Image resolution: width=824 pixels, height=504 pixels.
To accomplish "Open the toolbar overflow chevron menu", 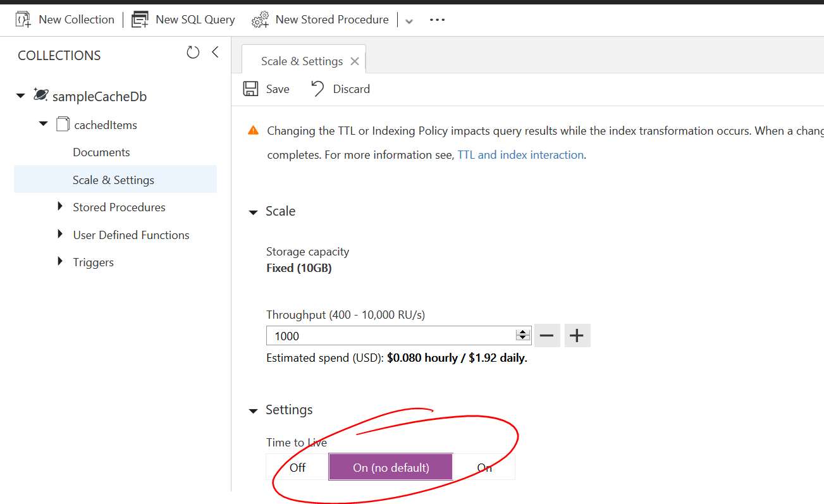I will [x=409, y=20].
